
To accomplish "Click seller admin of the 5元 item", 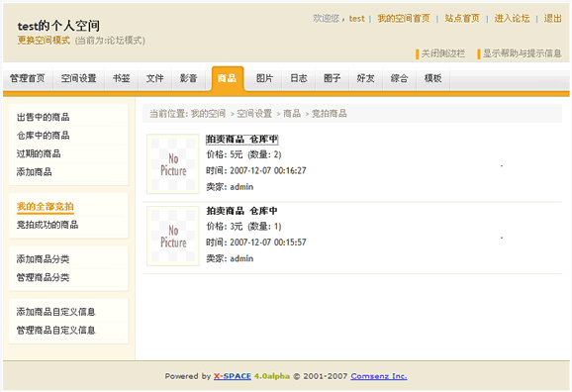I will (x=241, y=187).
